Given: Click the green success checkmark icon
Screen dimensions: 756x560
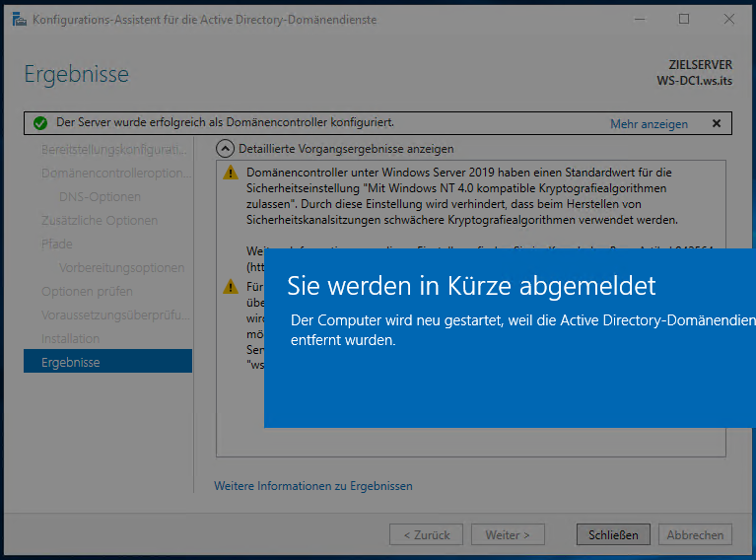Looking at the screenshot, I should (x=40, y=123).
